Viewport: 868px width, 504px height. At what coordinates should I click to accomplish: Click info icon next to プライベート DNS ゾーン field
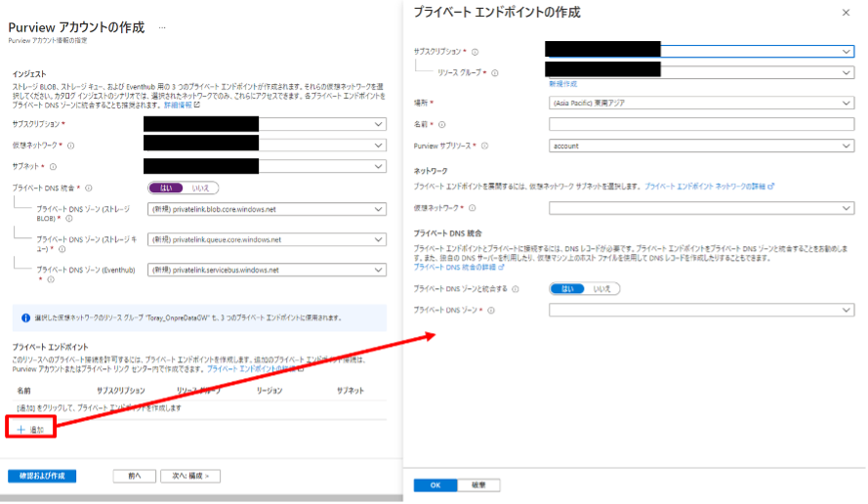coord(491,311)
